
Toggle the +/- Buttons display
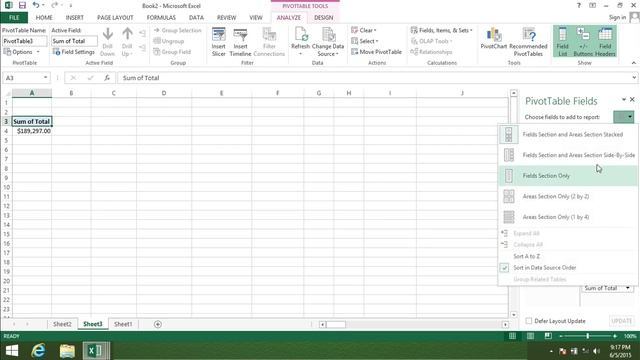583,42
